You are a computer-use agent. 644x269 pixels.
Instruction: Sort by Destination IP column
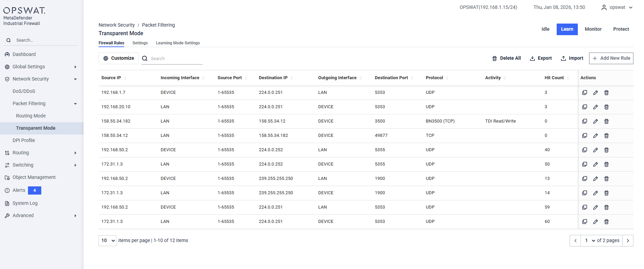pyautogui.click(x=292, y=78)
